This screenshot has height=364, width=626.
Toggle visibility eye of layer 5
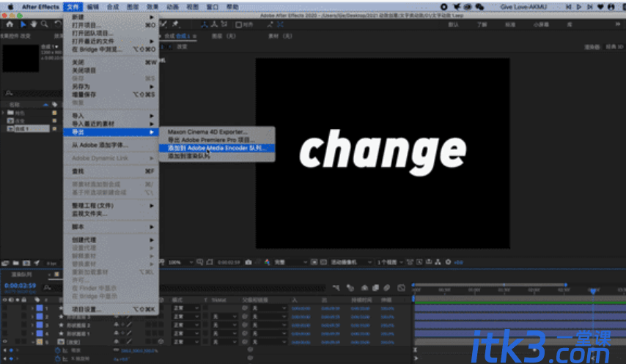tap(5, 342)
